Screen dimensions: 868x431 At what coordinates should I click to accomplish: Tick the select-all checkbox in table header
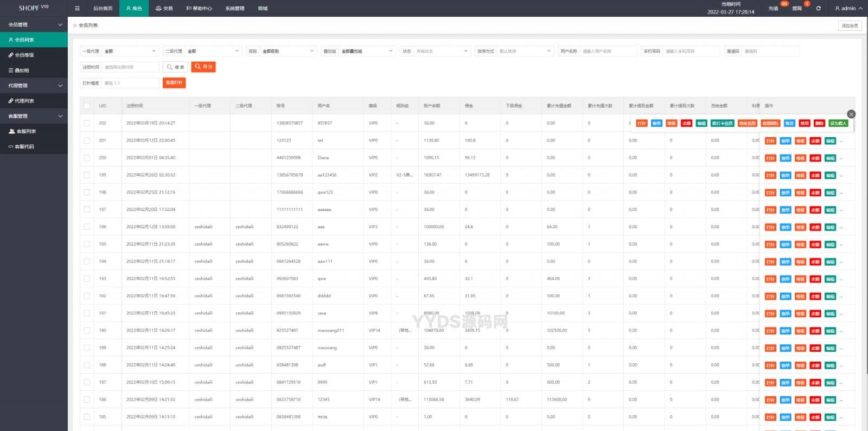pos(87,106)
